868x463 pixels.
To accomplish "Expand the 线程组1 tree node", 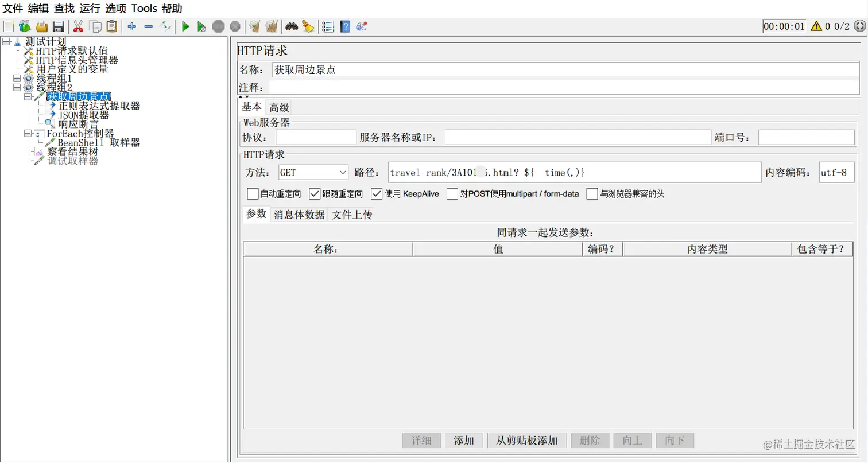I will click(17, 77).
